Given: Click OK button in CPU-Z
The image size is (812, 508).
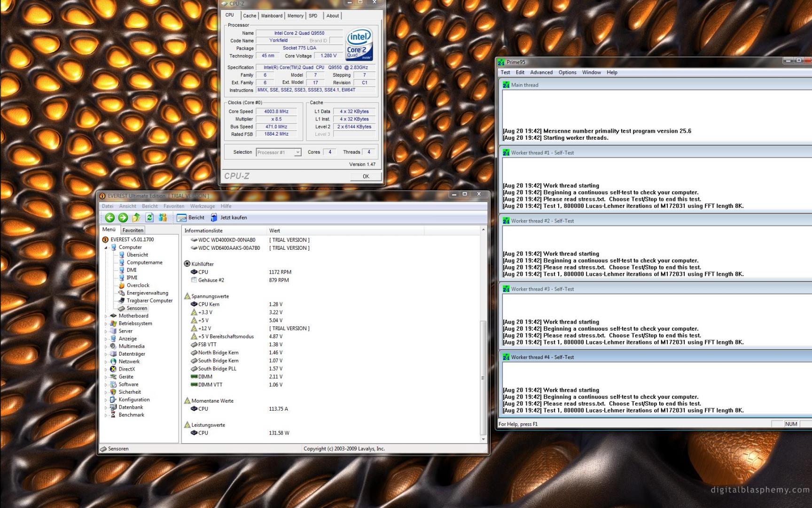Looking at the screenshot, I should [366, 176].
